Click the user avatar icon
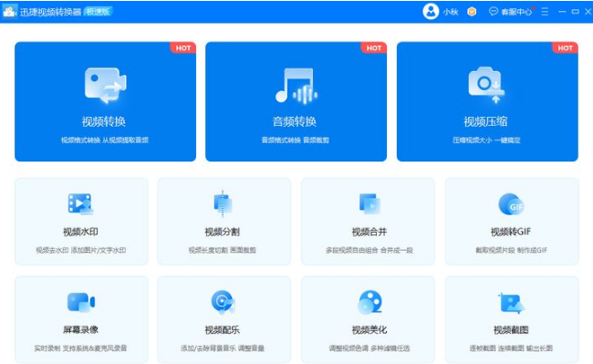The height and width of the screenshot is (364, 593). [431, 11]
